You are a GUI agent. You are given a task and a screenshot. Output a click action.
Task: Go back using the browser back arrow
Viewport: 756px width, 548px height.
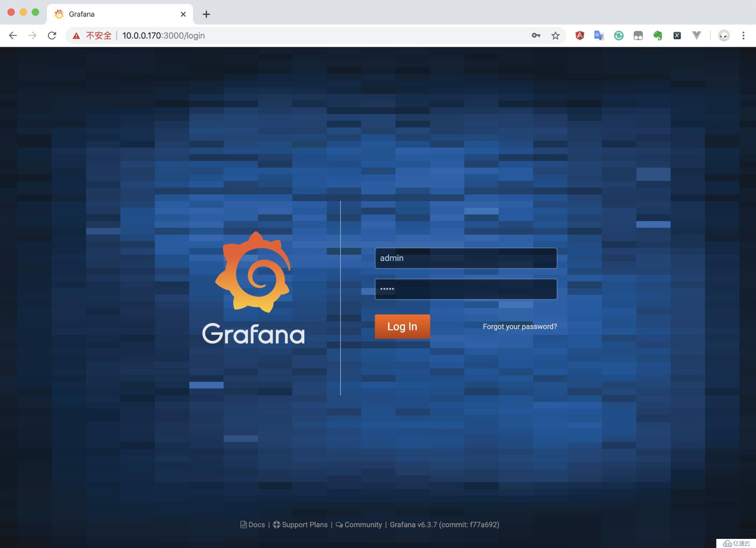click(x=13, y=35)
